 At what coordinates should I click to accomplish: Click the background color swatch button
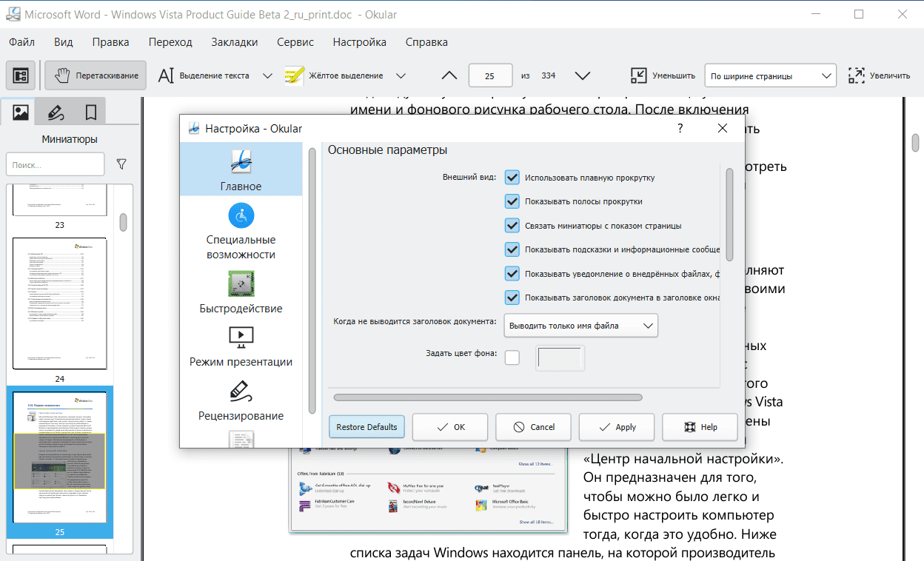(560, 358)
